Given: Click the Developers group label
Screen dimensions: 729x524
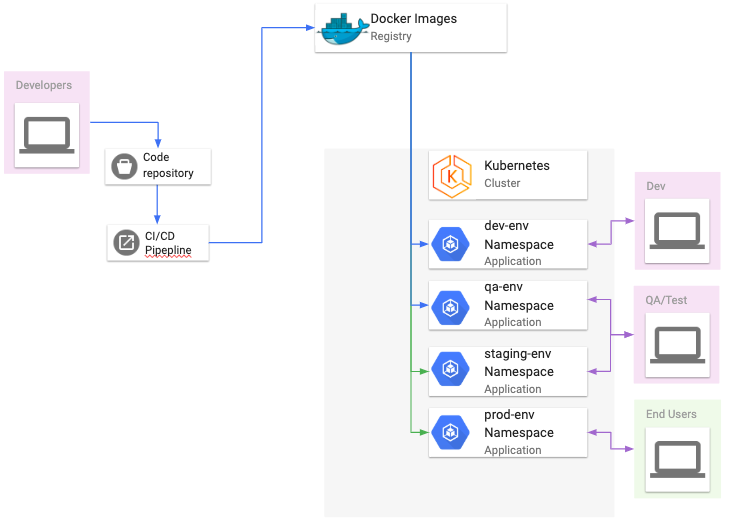Looking at the screenshot, I should tap(44, 85).
